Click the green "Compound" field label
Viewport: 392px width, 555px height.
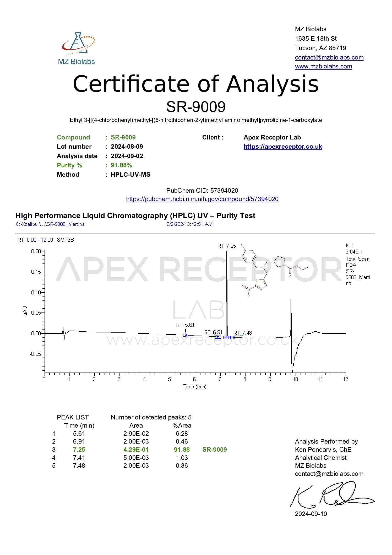[73, 137]
